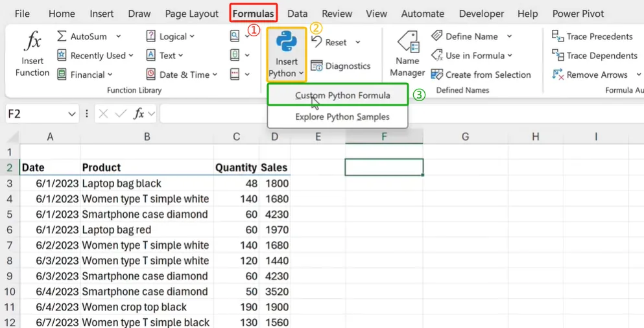Screen dimensions: 644x328
Task: Open Name Manager
Action: click(407, 54)
